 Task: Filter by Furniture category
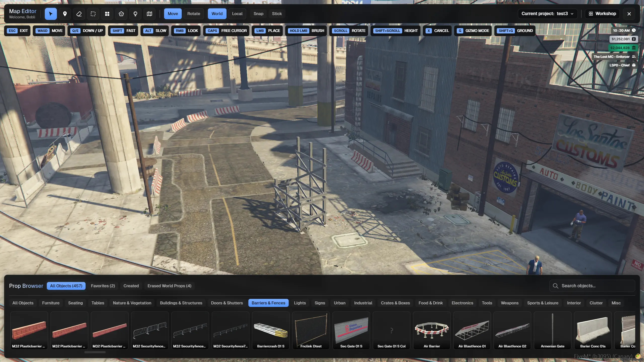[x=51, y=303]
